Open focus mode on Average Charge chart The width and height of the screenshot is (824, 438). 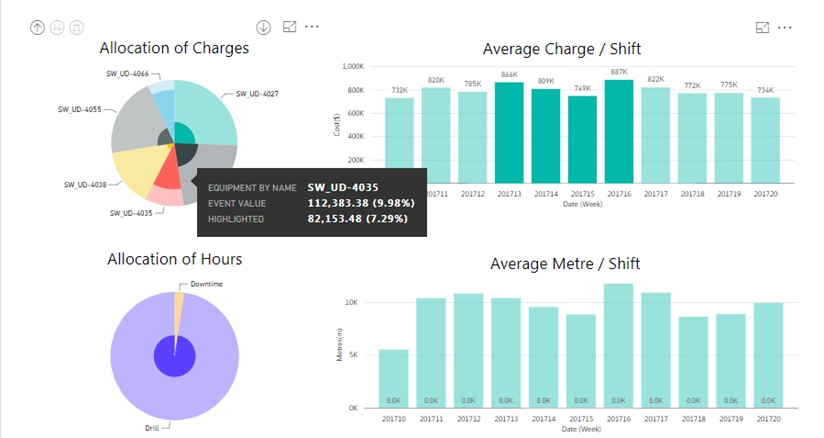pos(763,28)
